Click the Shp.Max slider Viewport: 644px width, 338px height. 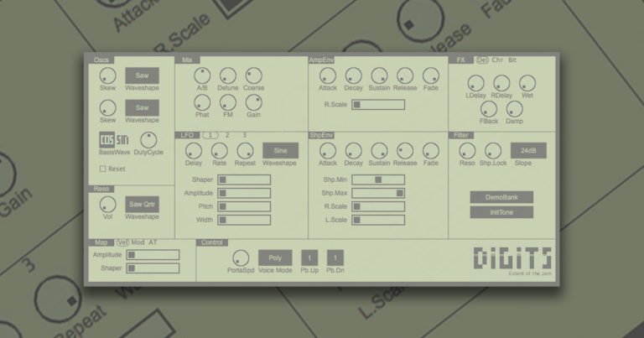point(378,193)
